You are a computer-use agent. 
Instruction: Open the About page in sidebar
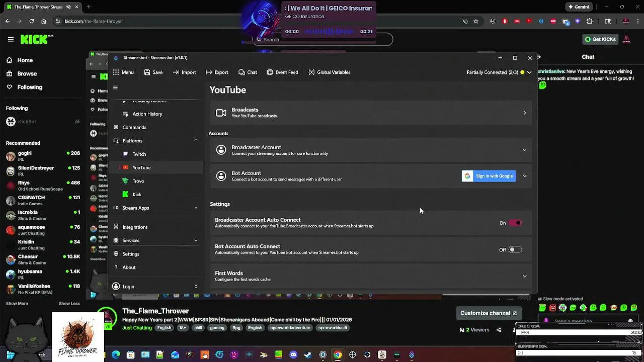click(129, 267)
